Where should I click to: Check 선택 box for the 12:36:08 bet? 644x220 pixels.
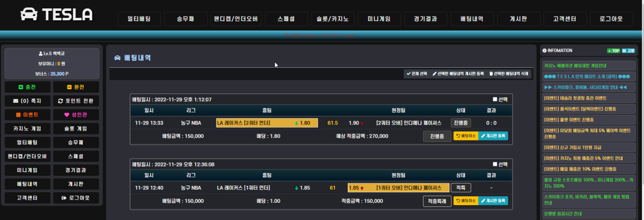click(x=495, y=164)
